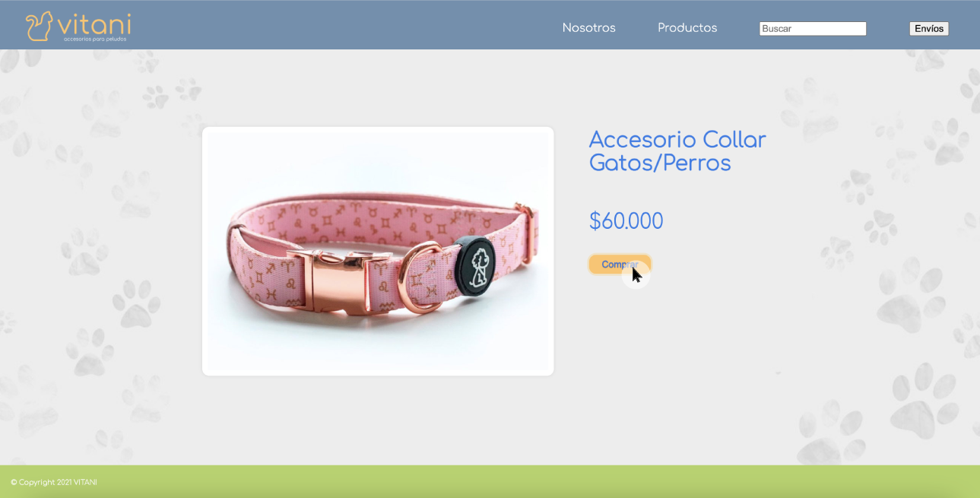Click the Comprar button
Image resolution: width=980 pixels, height=498 pixels.
click(x=620, y=265)
